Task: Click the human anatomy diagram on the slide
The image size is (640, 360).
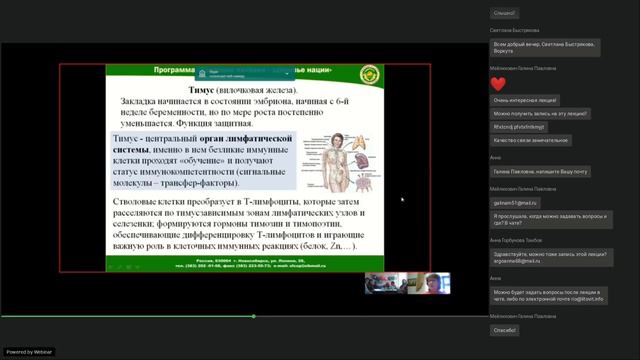Action: 341,162
